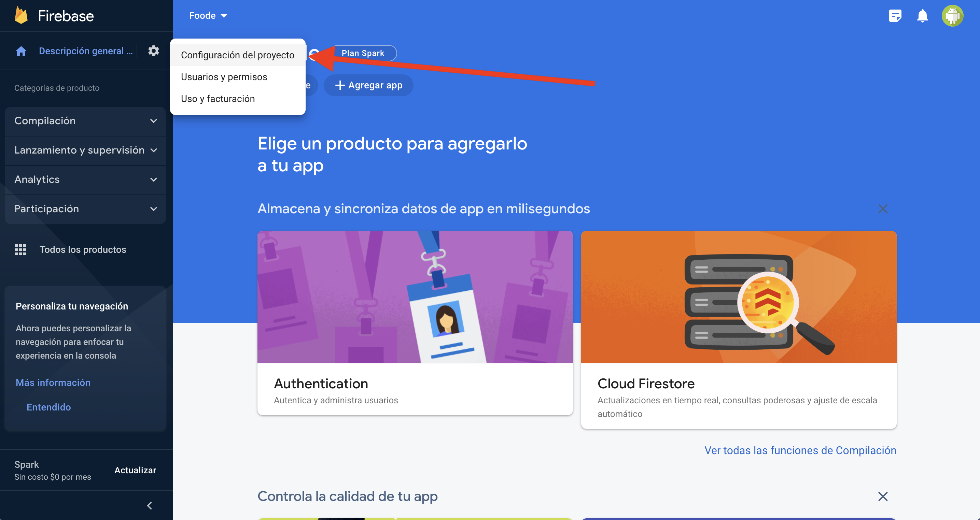Expand the Compilación category
This screenshot has height=520, width=980.
coord(85,121)
